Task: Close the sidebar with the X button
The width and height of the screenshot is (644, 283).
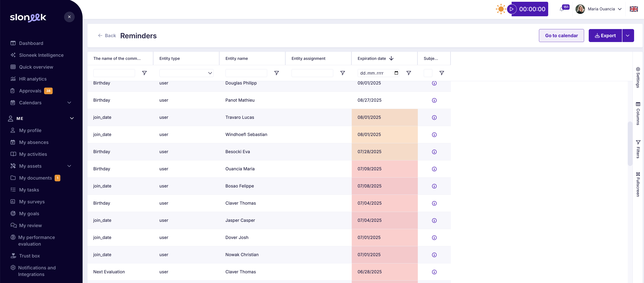Action: coord(69,17)
